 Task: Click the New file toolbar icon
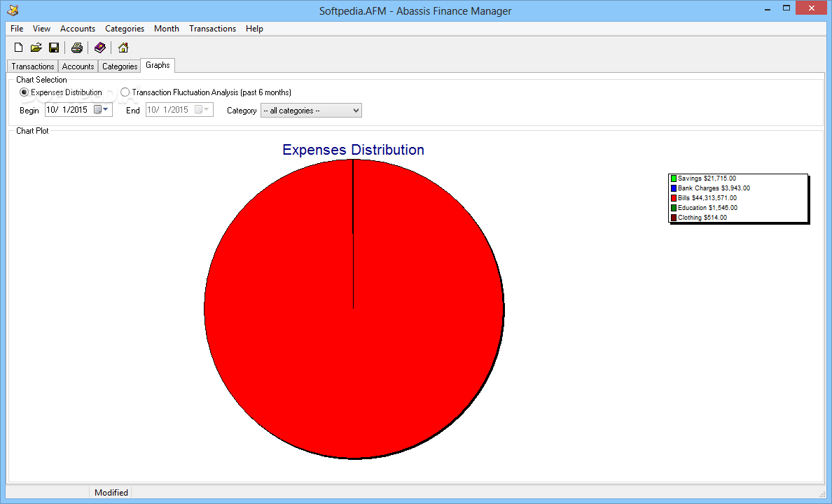click(x=19, y=48)
